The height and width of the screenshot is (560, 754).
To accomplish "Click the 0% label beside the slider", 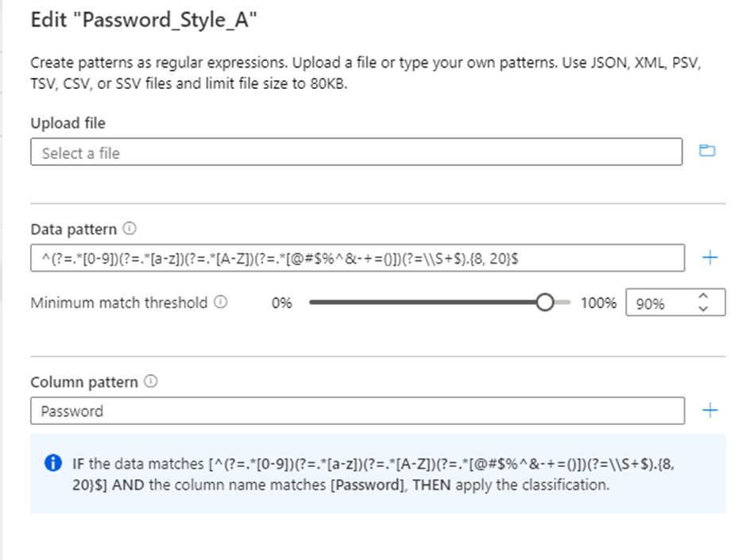I will (281, 303).
